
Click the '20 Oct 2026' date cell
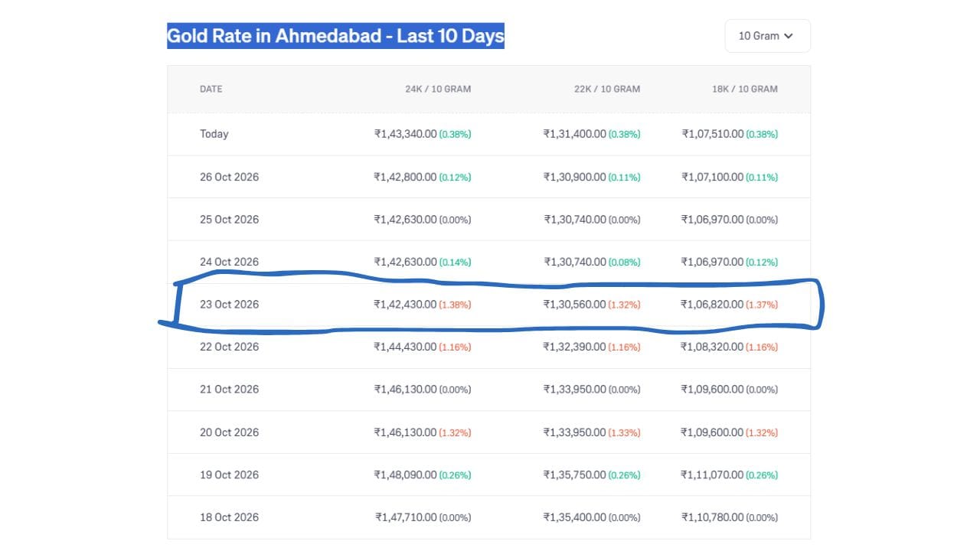point(230,432)
